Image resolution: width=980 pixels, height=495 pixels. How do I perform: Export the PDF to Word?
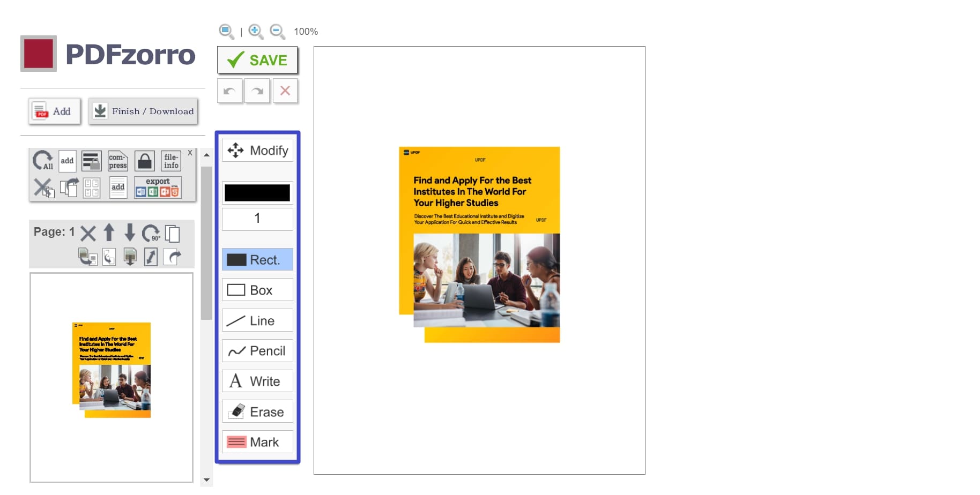[141, 192]
